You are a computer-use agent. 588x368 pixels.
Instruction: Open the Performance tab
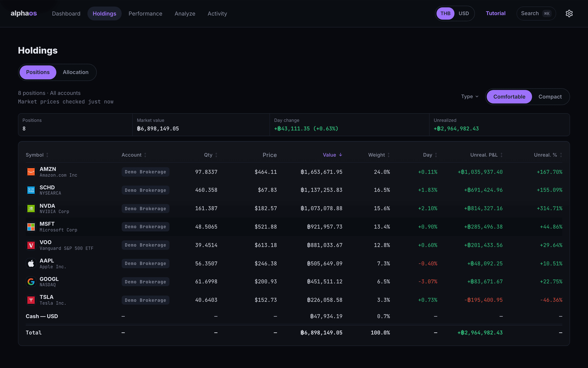coord(145,14)
